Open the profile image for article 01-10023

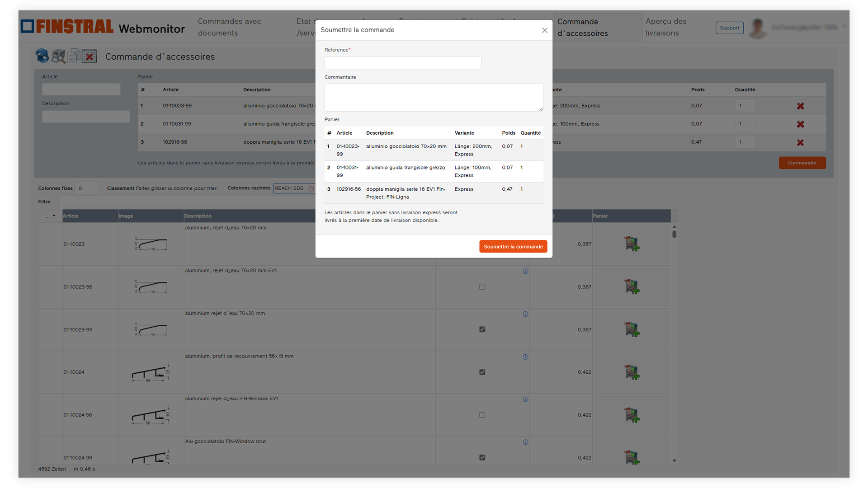[151, 244]
